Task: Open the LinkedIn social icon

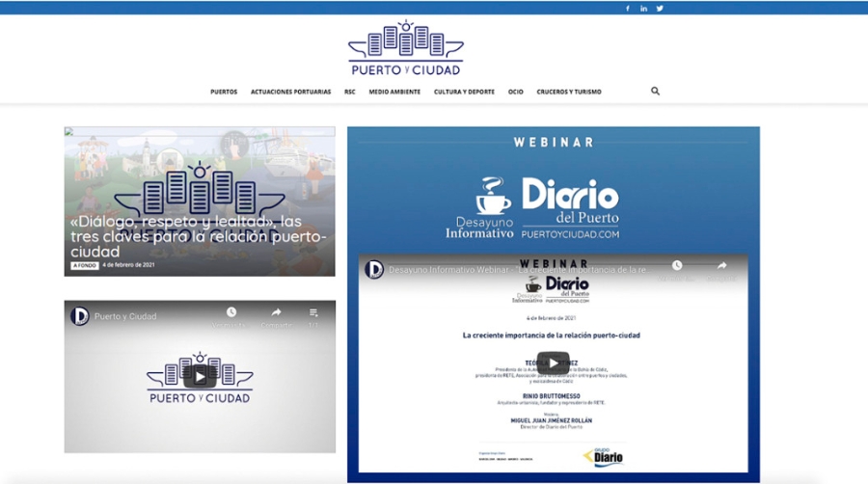Action: point(643,9)
